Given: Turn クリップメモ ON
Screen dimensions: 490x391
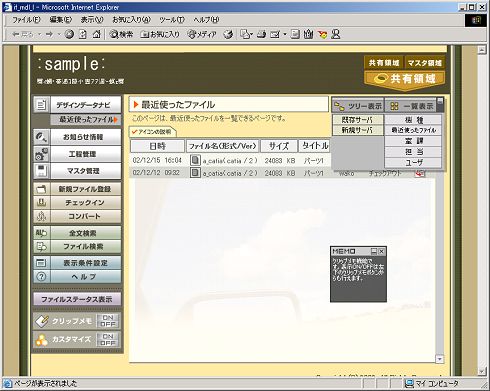Looking at the screenshot, I should click(x=108, y=317).
